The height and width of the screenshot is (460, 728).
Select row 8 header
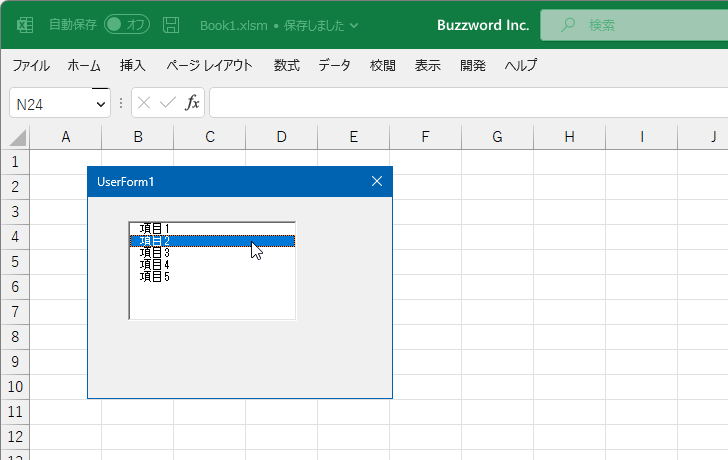[x=15, y=337]
